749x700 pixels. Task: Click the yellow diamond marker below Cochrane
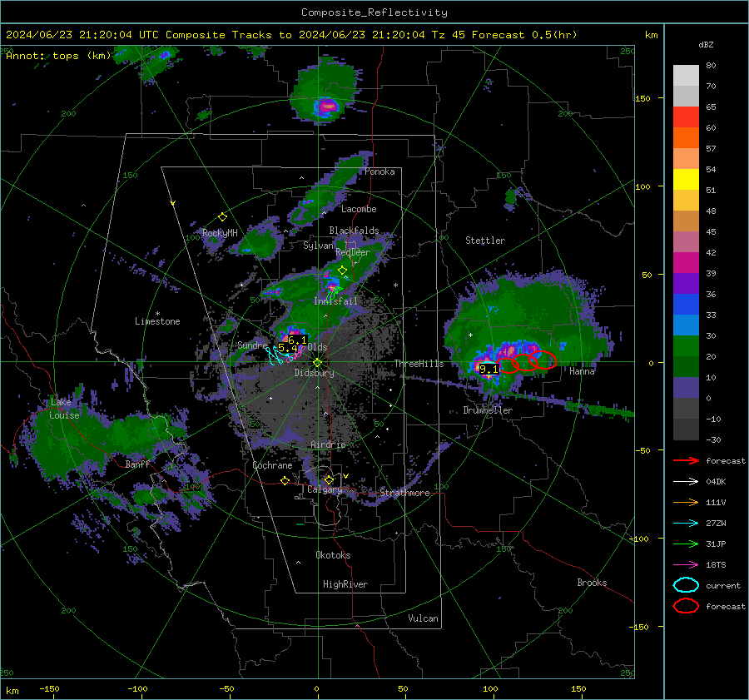click(x=285, y=481)
